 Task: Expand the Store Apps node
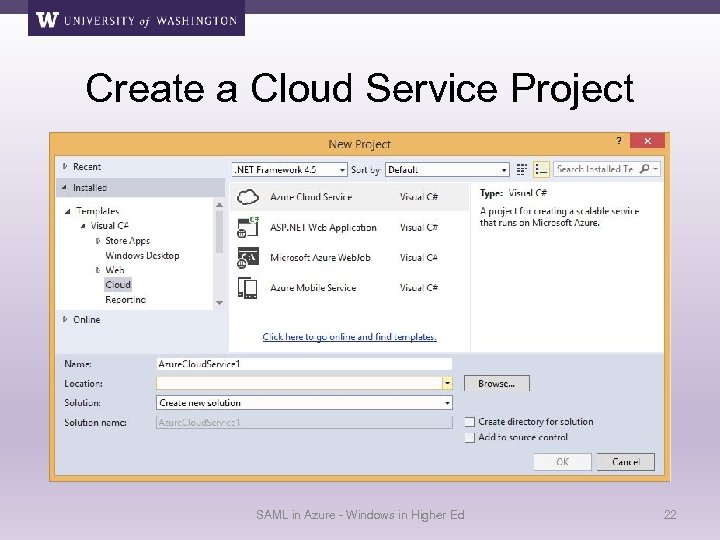pos(98,241)
